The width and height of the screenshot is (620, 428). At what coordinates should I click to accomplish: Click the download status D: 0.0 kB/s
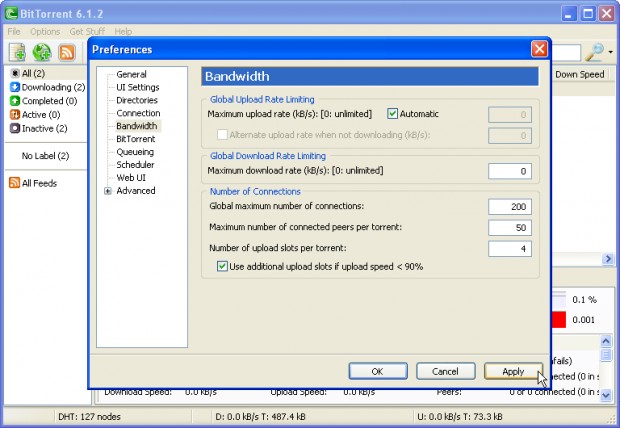coord(261,417)
